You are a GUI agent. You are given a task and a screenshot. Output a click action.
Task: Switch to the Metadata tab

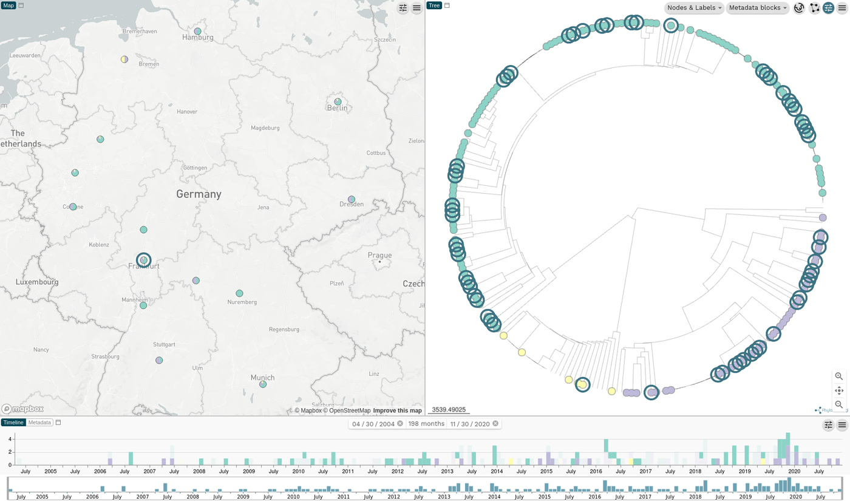[x=39, y=422]
